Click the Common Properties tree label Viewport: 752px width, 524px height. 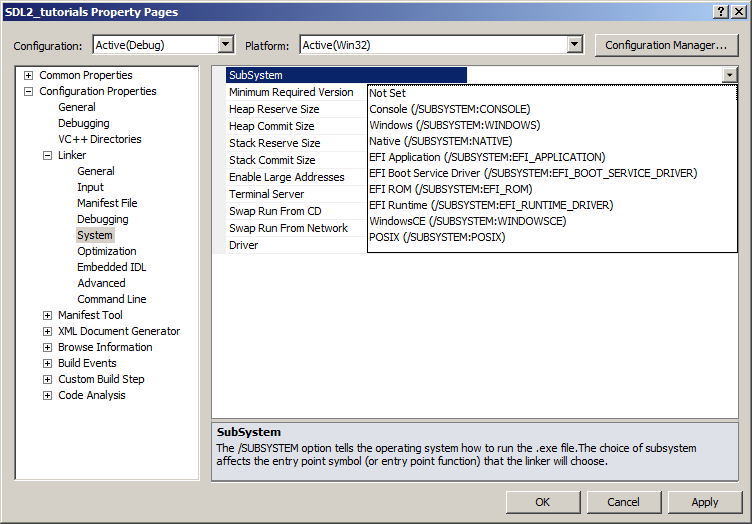[x=86, y=75]
